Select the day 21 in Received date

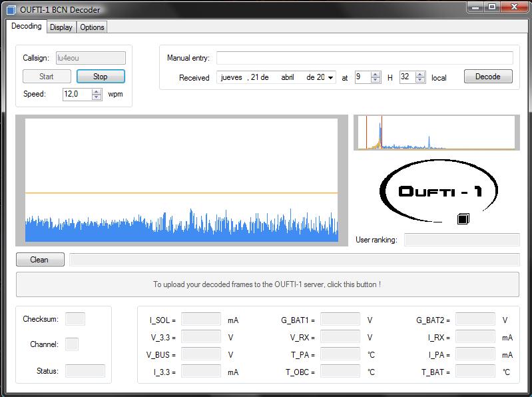(255, 77)
